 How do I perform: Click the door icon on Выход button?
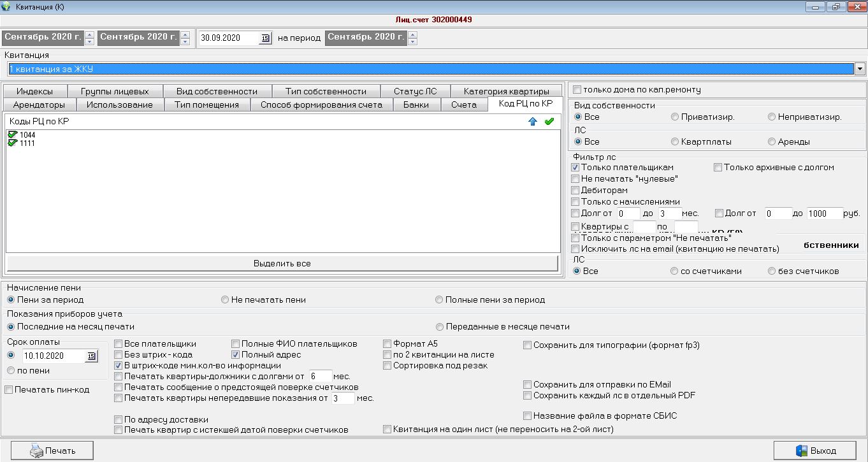coord(800,451)
